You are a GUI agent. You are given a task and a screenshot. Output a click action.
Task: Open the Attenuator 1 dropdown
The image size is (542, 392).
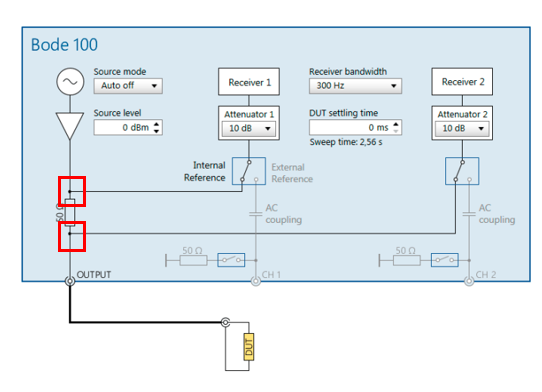click(249, 128)
